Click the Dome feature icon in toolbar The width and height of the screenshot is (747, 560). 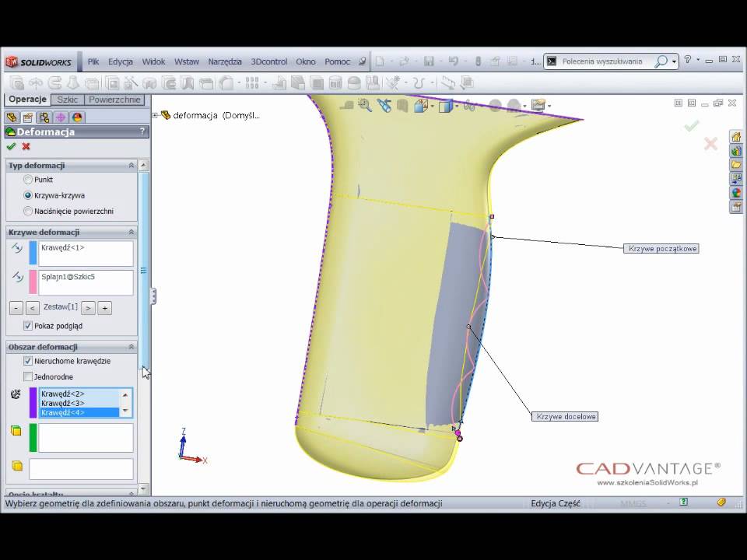[354, 83]
